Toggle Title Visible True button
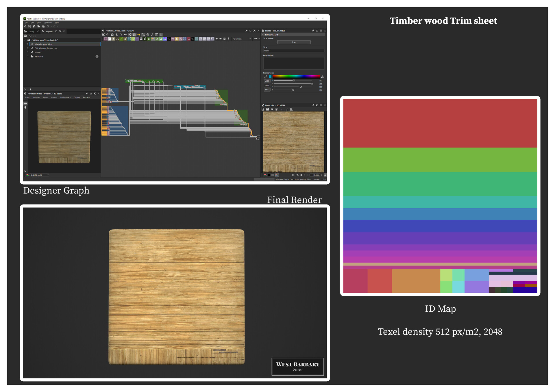The height and width of the screenshot is (392, 555). (x=294, y=42)
